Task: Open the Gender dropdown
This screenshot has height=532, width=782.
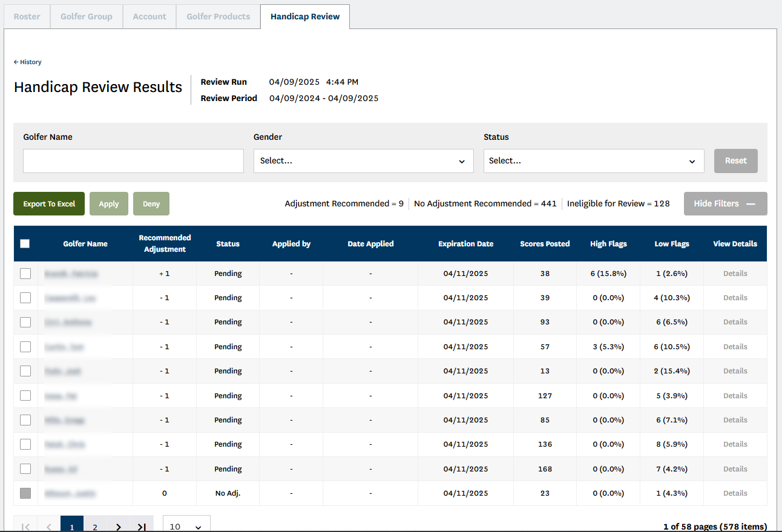Action: coord(363,161)
